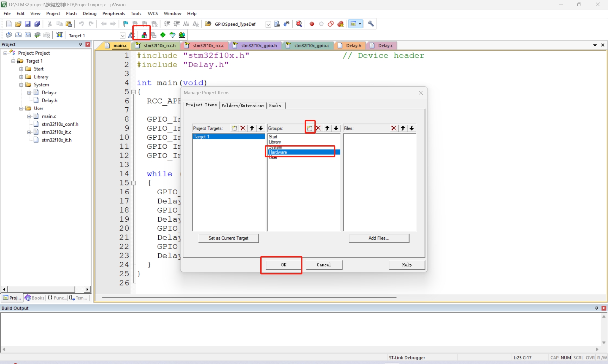Viewport: 608px width, 364px height.
Task: Click the Download (LOAD) to flash icon
Action: (x=59, y=35)
